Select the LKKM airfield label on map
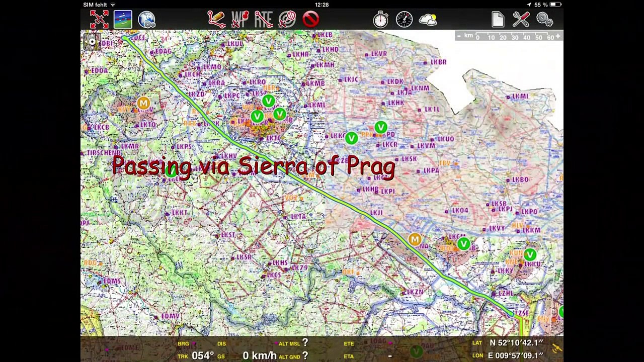The image size is (644, 362). [531, 230]
